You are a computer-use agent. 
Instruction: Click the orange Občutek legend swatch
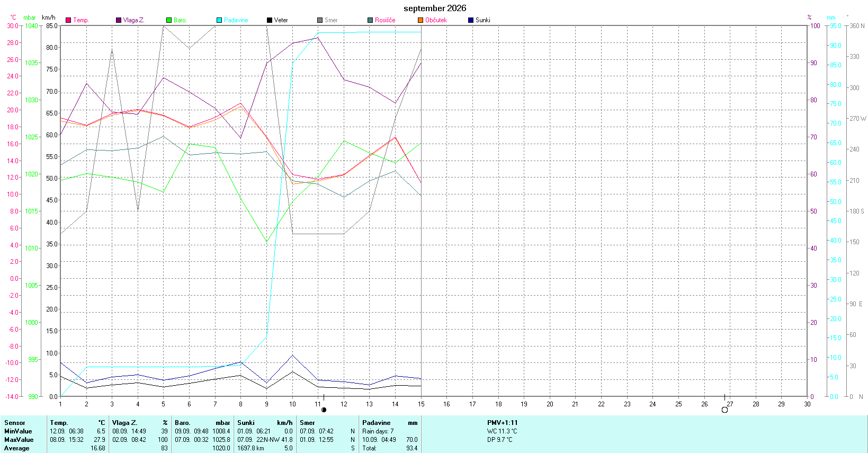coord(420,20)
